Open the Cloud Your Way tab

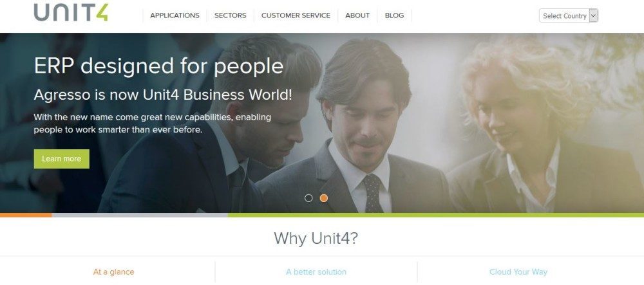(518, 272)
